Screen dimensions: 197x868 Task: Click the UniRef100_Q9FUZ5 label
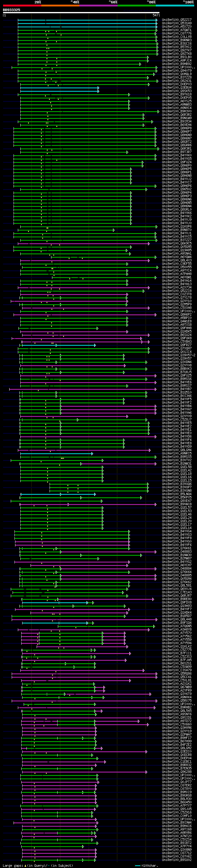coord(176,375)
